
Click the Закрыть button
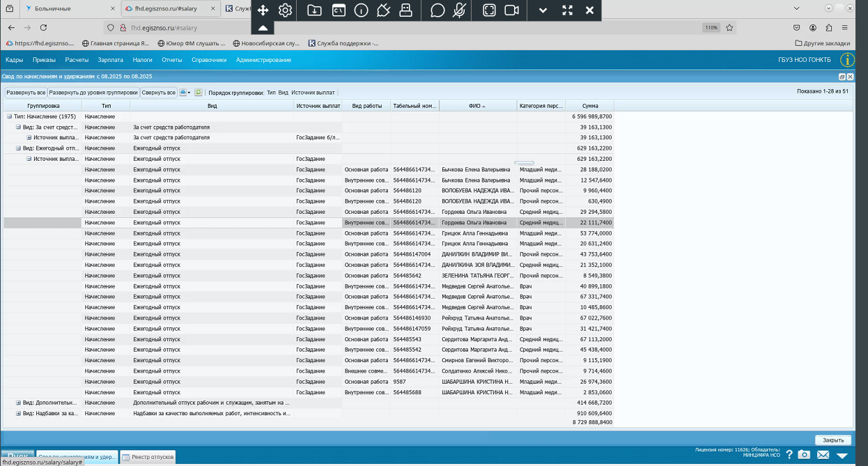[833, 440]
